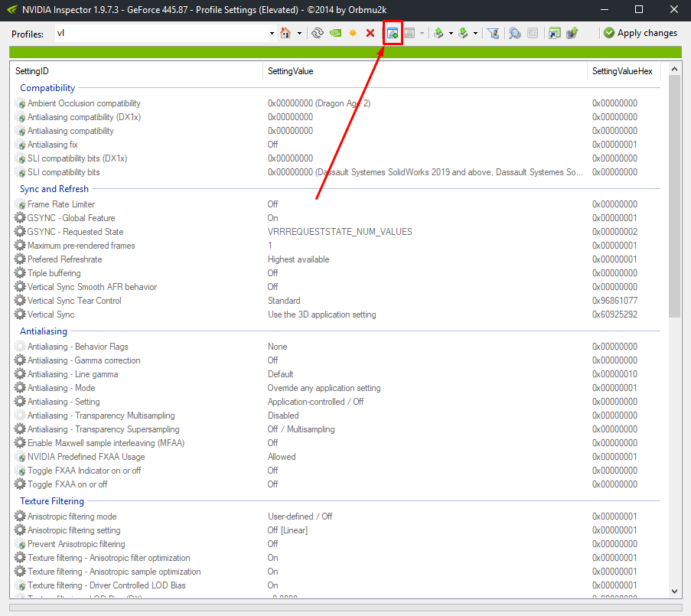
Task: Click the gear icon beside Vertical Sync
Action: (20, 315)
